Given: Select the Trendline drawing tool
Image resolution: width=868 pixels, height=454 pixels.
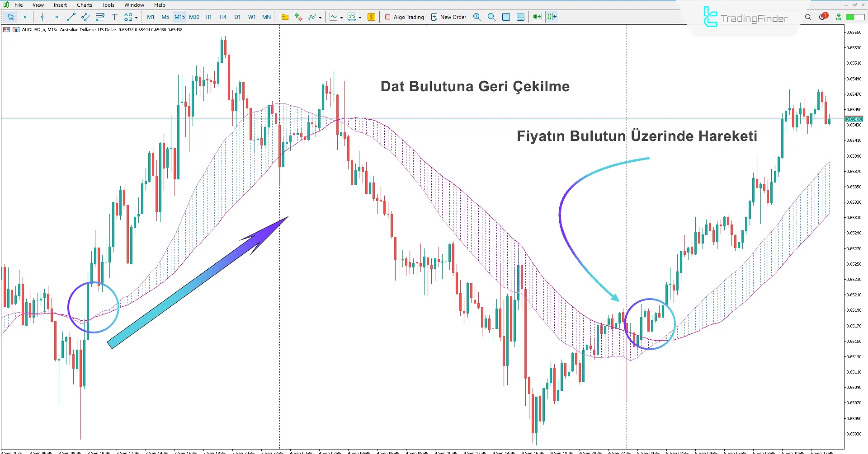Looking at the screenshot, I should tap(71, 17).
